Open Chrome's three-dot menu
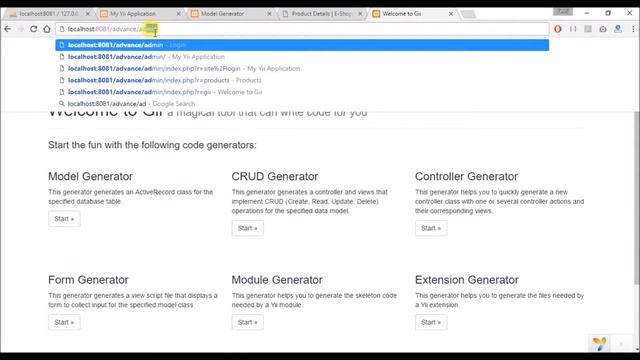The width and height of the screenshot is (640, 360). [633, 29]
